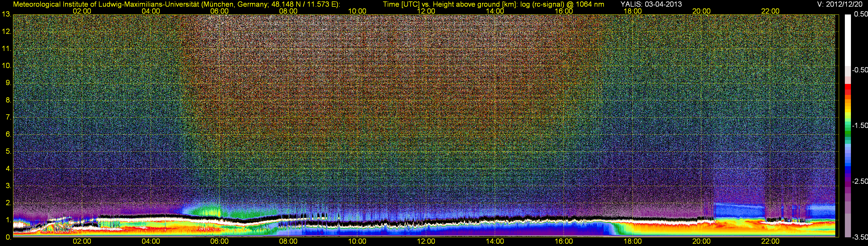
Task: Click the height axis label '5.'
Action: coord(8,152)
